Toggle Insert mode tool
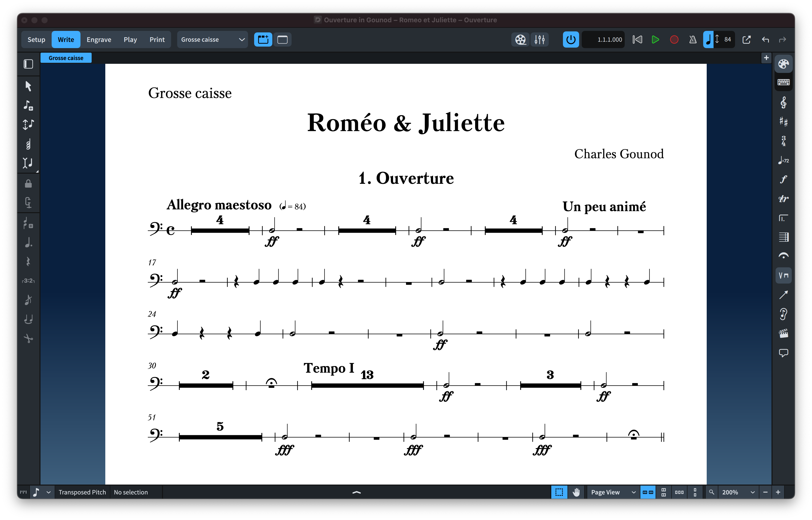This screenshot has width=812, height=520. tap(28, 163)
